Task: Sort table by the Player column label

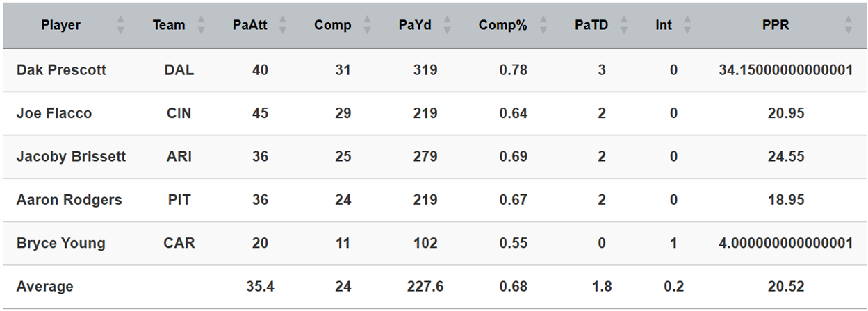Action: pyautogui.click(x=61, y=26)
